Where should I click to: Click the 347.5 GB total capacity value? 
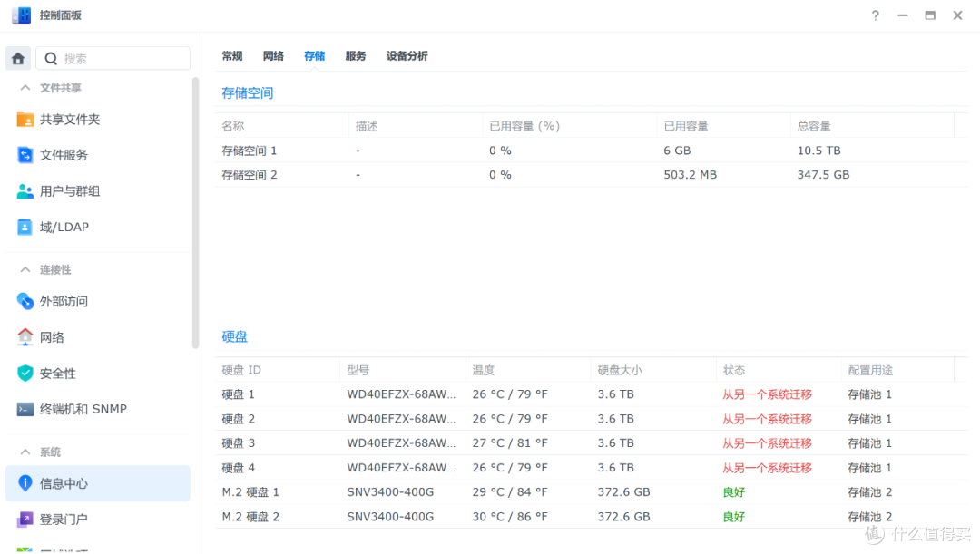click(823, 175)
